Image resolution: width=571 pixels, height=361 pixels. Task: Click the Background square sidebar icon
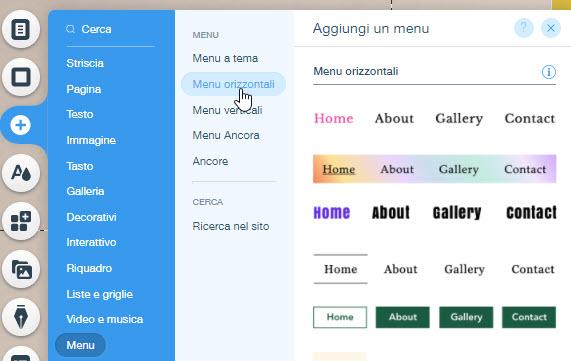click(x=21, y=77)
